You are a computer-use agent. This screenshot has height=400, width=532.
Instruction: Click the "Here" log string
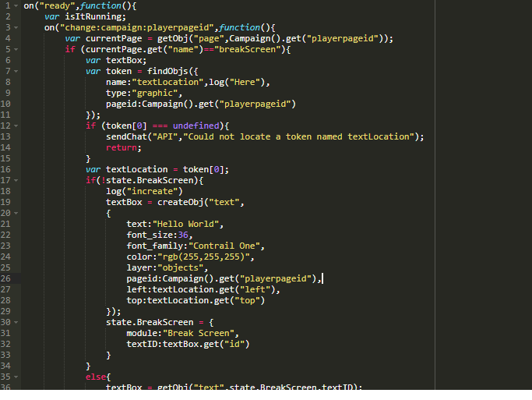coord(245,82)
